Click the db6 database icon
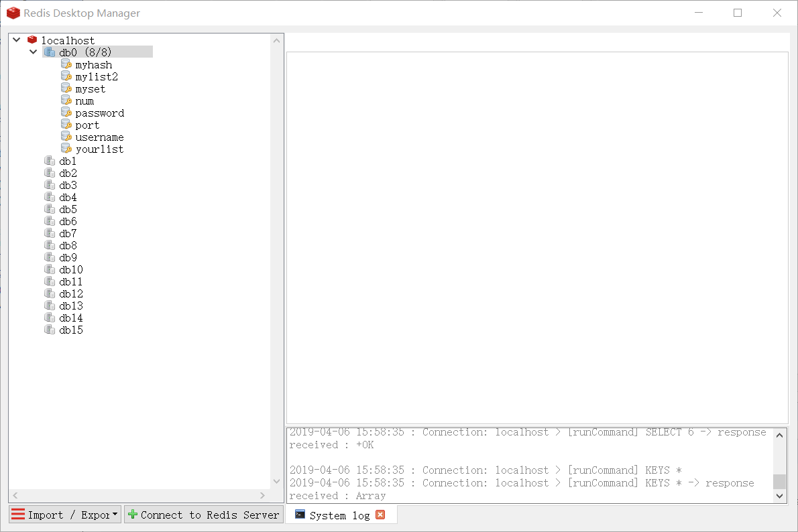The height and width of the screenshot is (532, 798). [50, 221]
